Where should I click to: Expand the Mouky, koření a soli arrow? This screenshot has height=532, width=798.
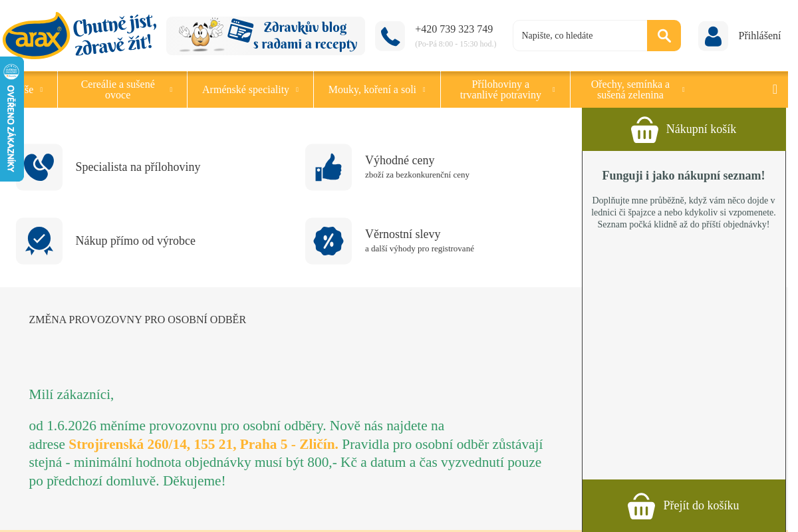click(424, 90)
